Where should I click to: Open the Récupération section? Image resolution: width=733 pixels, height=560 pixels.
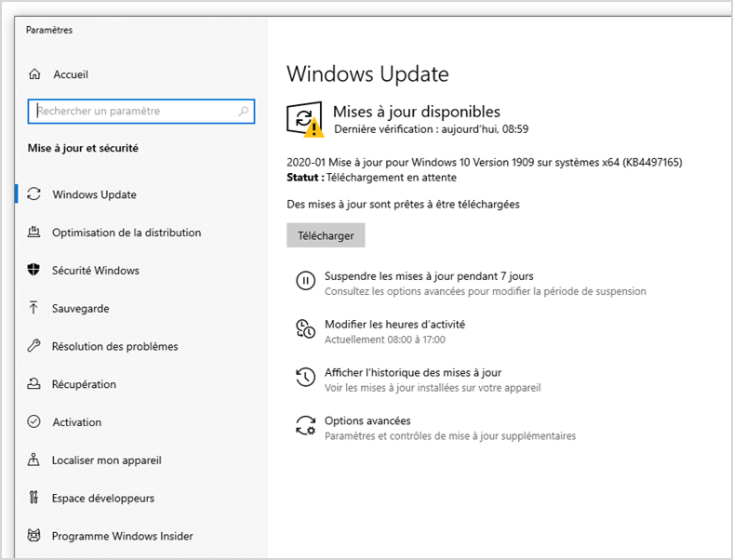point(84,384)
